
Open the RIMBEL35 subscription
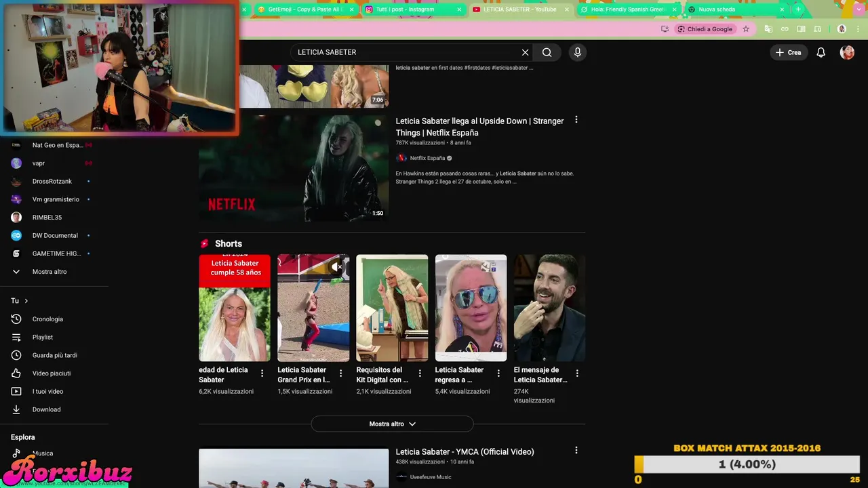click(54, 218)
